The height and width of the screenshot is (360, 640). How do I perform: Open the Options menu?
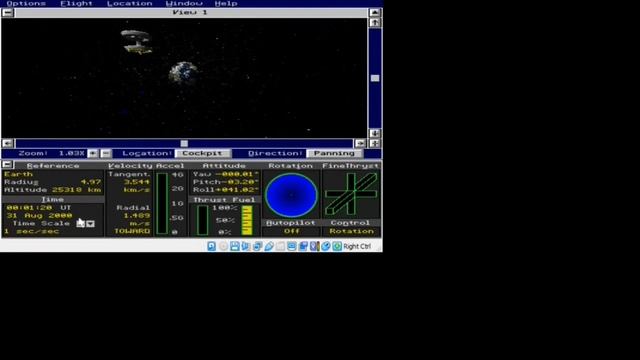[26, 3]
